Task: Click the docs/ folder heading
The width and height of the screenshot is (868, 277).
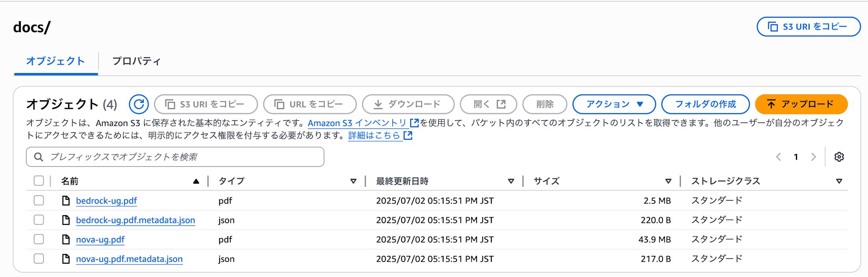Action: (32, 27)
